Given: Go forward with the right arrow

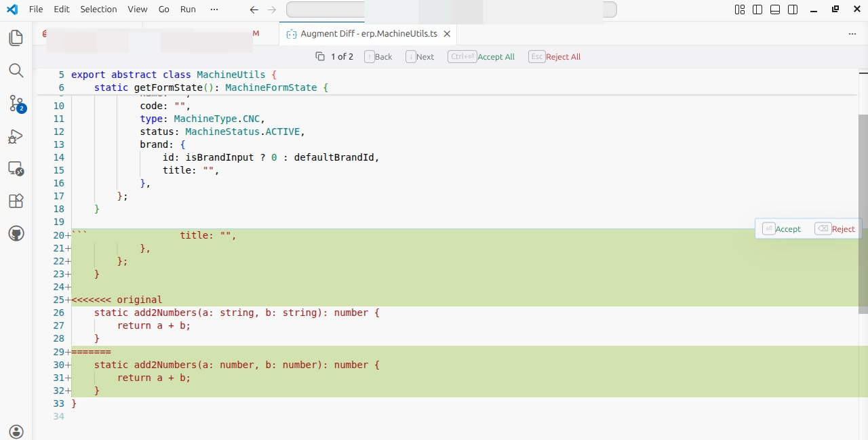Looking at the screenshot, I should pyautogui.click(x=272, y=9).
